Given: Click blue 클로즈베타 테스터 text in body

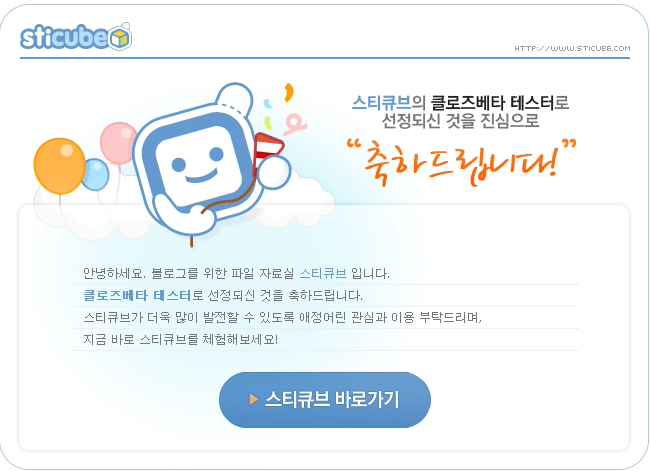Looking at the screenshot, I should (136, 296).
